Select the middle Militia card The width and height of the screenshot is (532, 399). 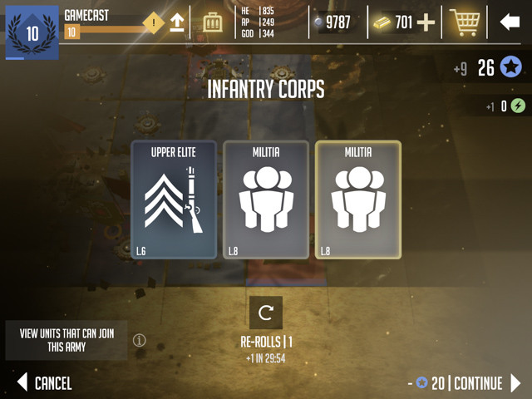tap(266, 199)
